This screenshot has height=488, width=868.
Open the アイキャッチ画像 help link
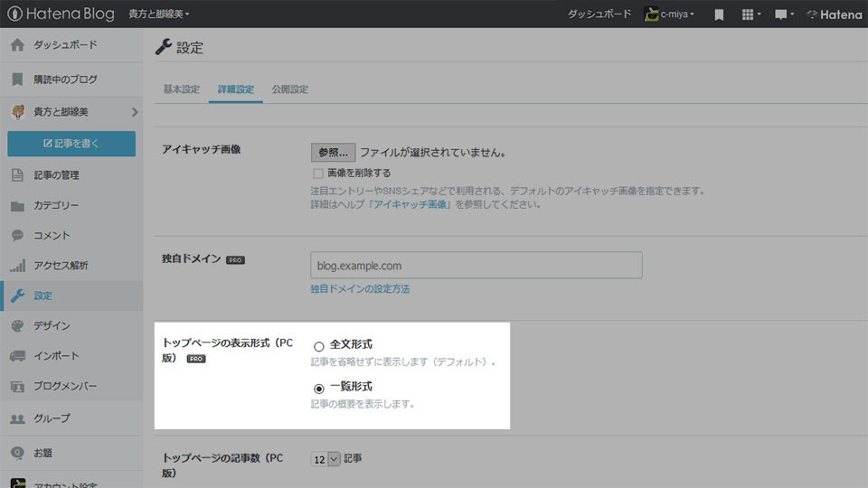tap(410, 205)
